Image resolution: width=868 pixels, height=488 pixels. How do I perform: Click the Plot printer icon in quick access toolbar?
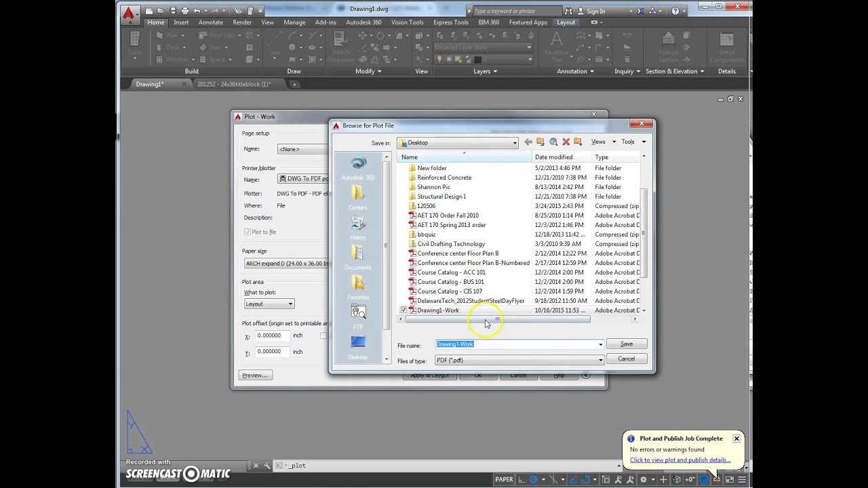184,11
